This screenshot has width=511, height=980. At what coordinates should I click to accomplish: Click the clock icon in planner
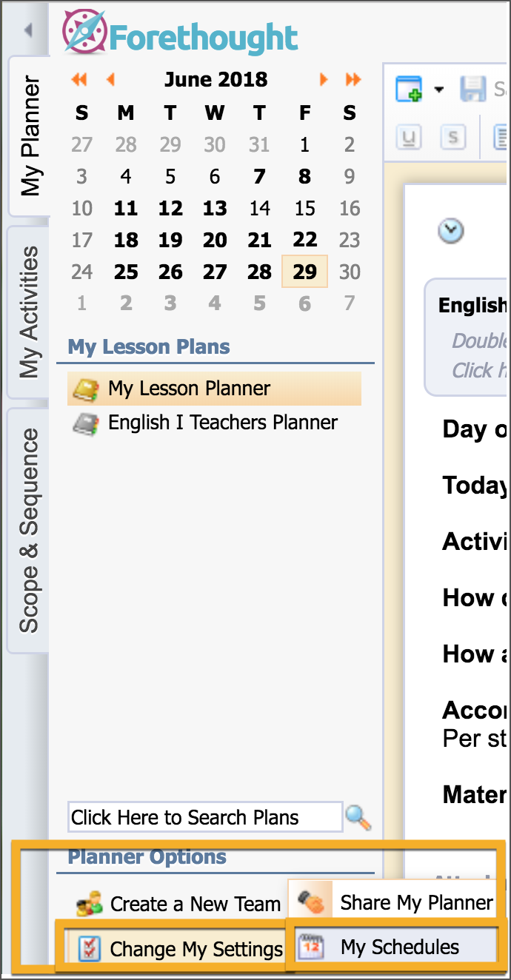coord(450,231)
